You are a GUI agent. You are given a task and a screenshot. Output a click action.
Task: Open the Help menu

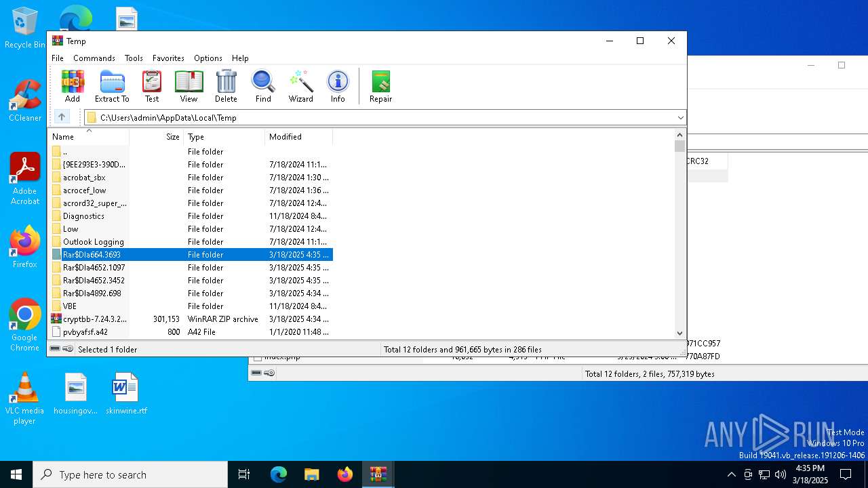240,58
